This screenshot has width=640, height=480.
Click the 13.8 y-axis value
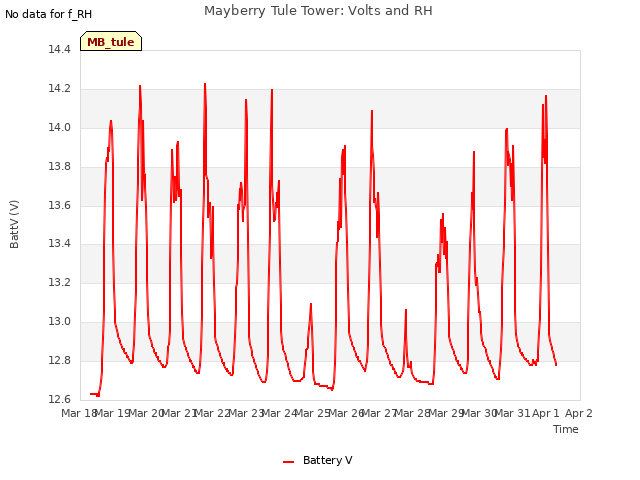pyautogui.click(x=60, y=166)
